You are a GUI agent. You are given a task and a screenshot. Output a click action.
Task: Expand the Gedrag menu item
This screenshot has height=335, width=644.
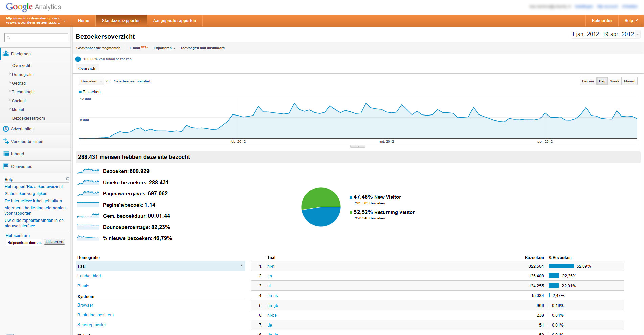[x=18, y=83]
